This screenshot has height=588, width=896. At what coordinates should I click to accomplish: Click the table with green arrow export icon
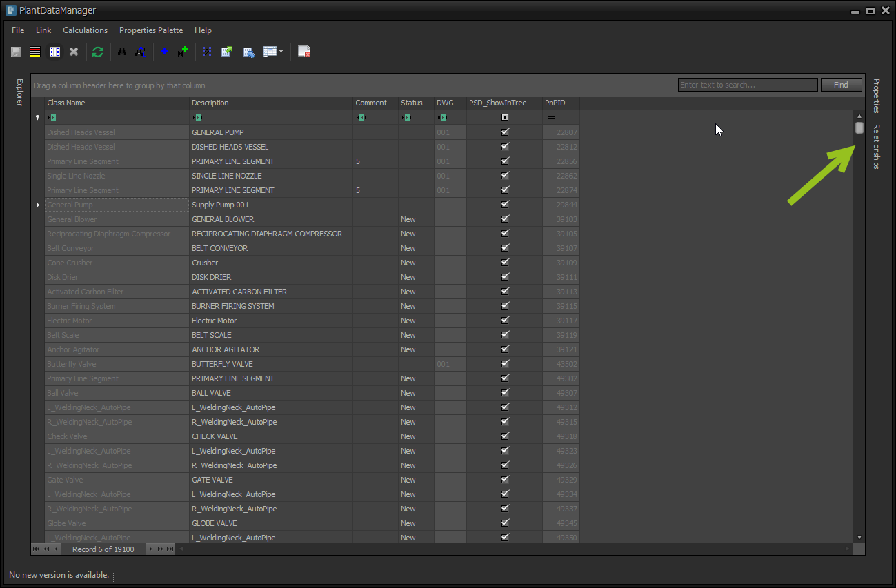pyautogui.click(x=226, y=52)
